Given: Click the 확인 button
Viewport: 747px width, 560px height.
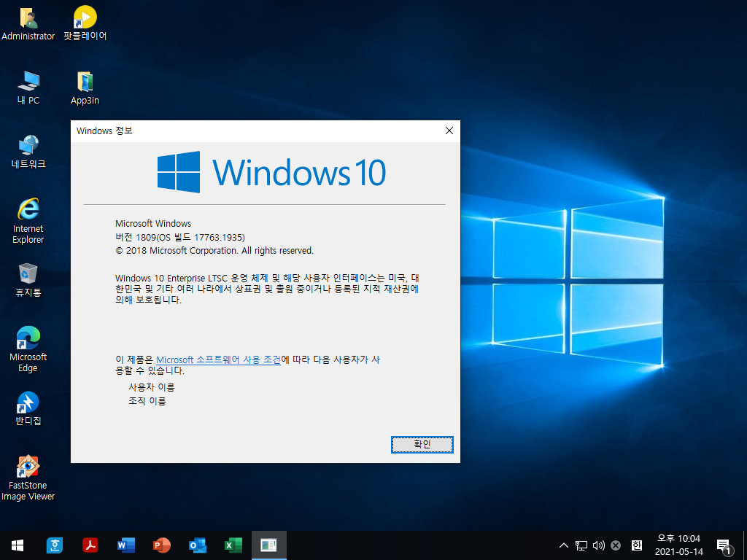Looking at the screenshot, I should point(422,444).
